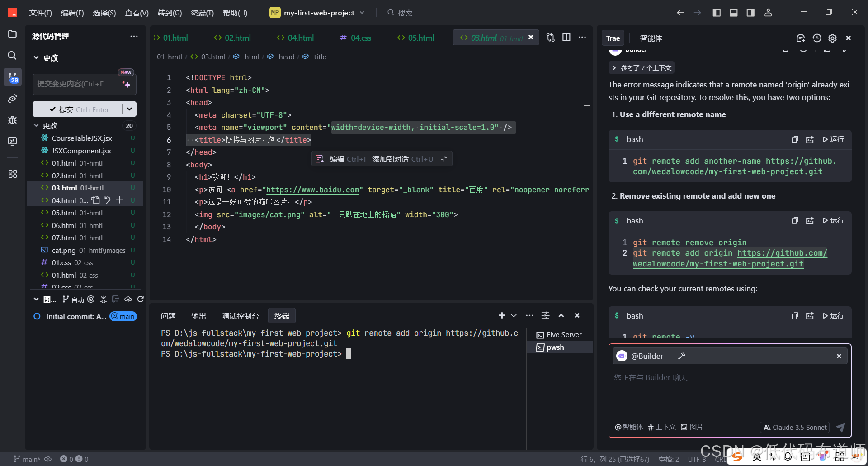
Task: Open the 终端(T) menu
Action: pyautogui.click(x=202, y=13)
